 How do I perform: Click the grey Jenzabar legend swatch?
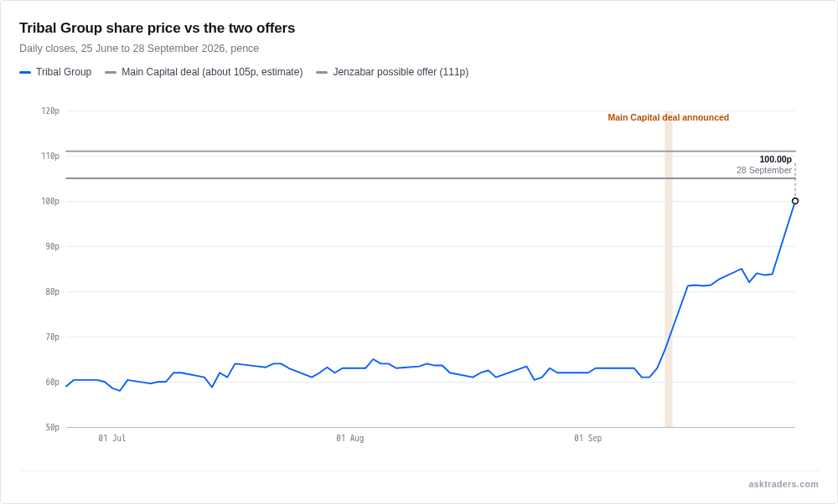tap(323, 73)
